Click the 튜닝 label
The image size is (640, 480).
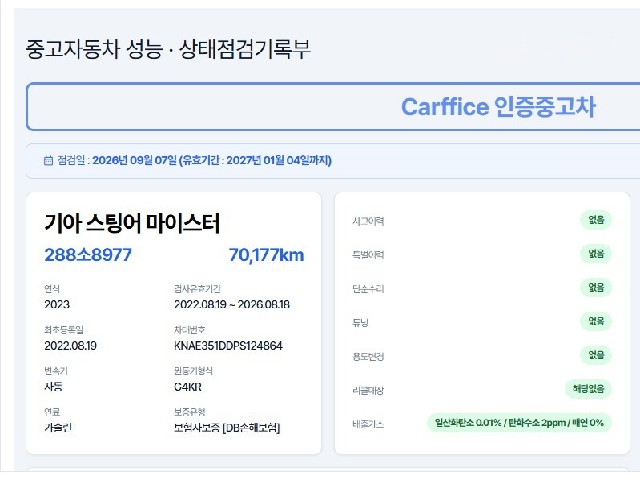click(x=360, y=322)
